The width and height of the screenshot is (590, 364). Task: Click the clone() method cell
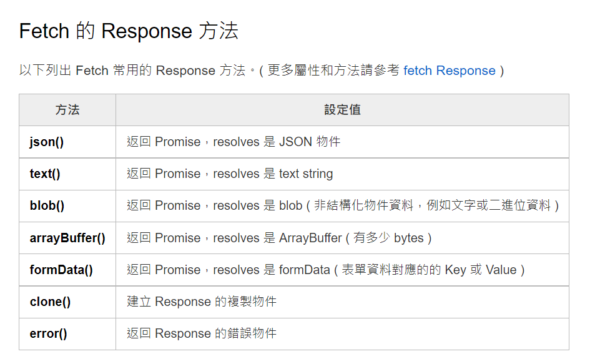[x=67, y=302]
